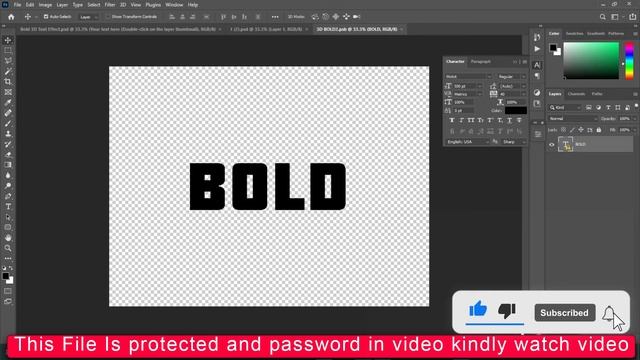
Task: Click the three-dots more options in options bar
Action: point(275,17)
